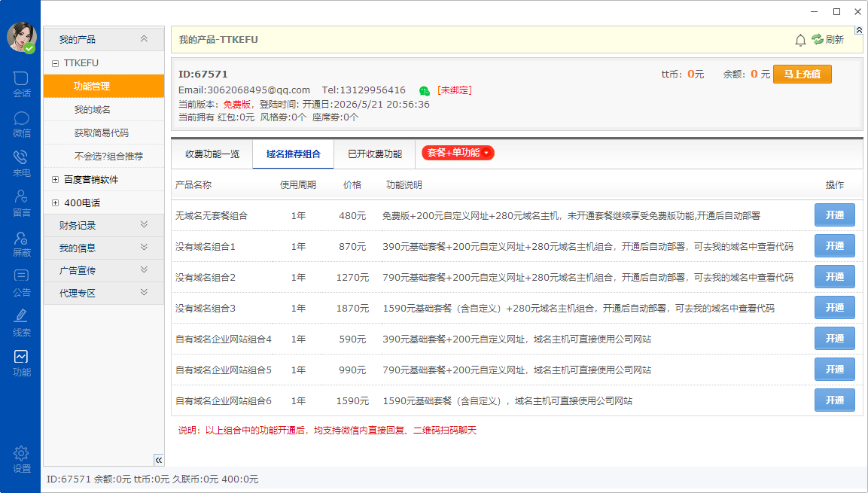Image resolution: width=868 pixels, height=493 pixels.
Task: Click the 自有域名企业网站组合5 product name
Action: click(224, 370)
